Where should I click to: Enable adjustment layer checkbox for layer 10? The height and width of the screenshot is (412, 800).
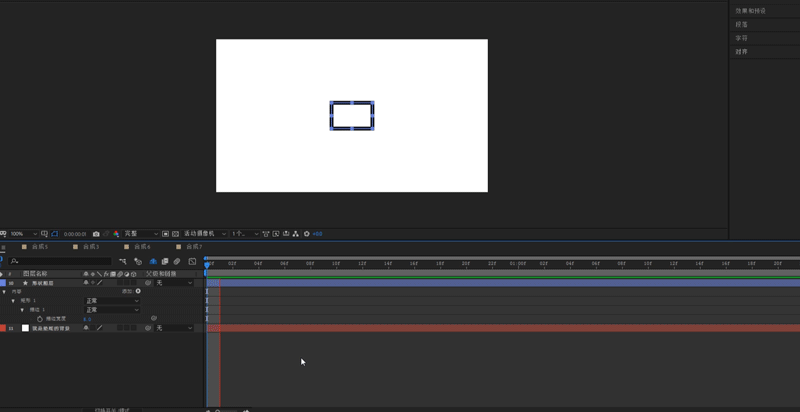tap(127, 282)
